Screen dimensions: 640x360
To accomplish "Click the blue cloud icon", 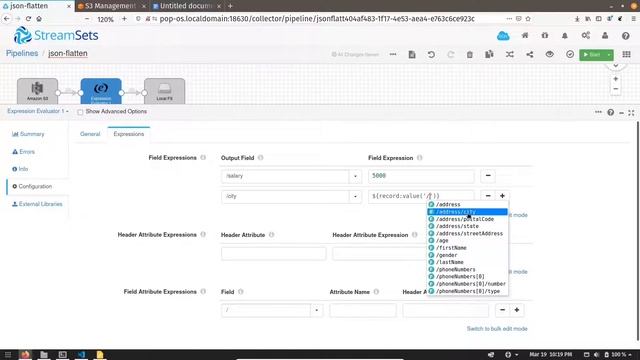I will pos(503,36).
